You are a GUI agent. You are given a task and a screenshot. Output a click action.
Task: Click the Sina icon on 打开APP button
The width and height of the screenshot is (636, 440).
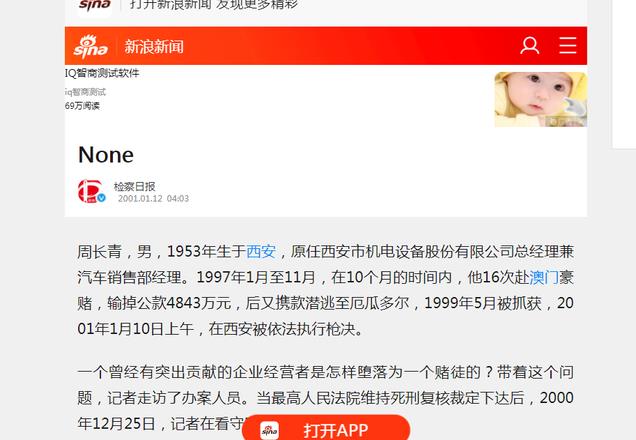269,430
